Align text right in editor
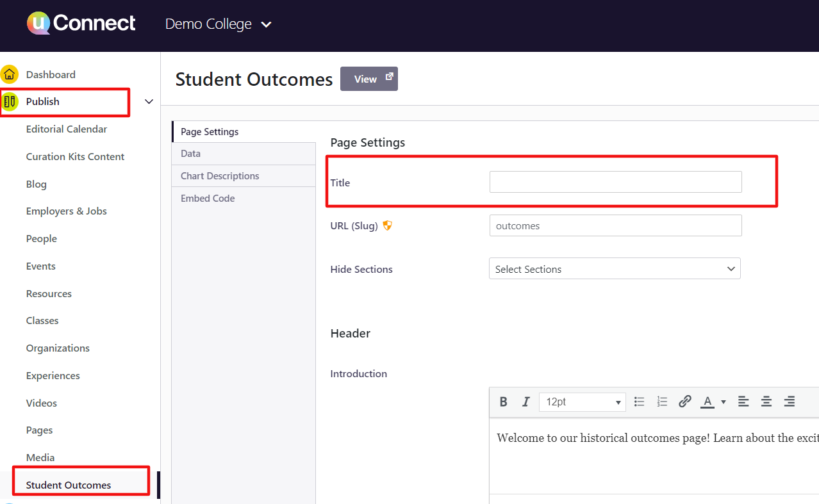819x504 pixels. point(790,402)
